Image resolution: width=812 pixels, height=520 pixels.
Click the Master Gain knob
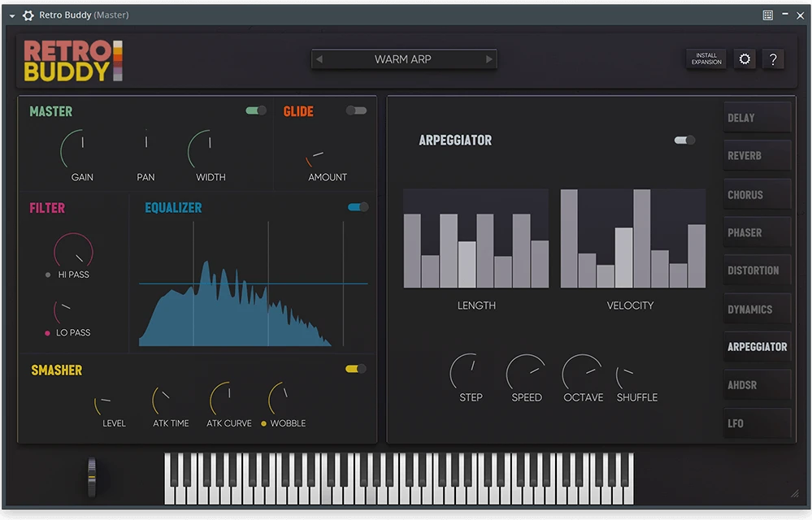[81, 149]
